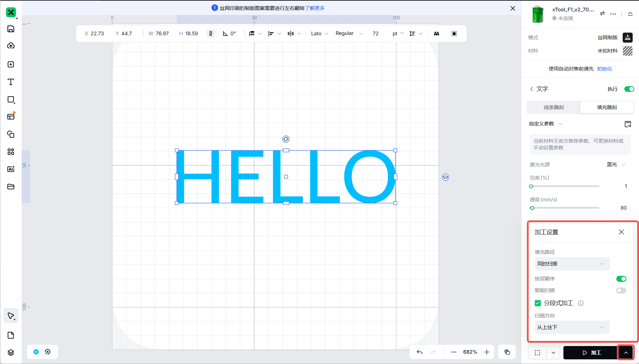Switch to the 线条雕刻 tab
Screen dimensions: 639x364
point(553,107)
